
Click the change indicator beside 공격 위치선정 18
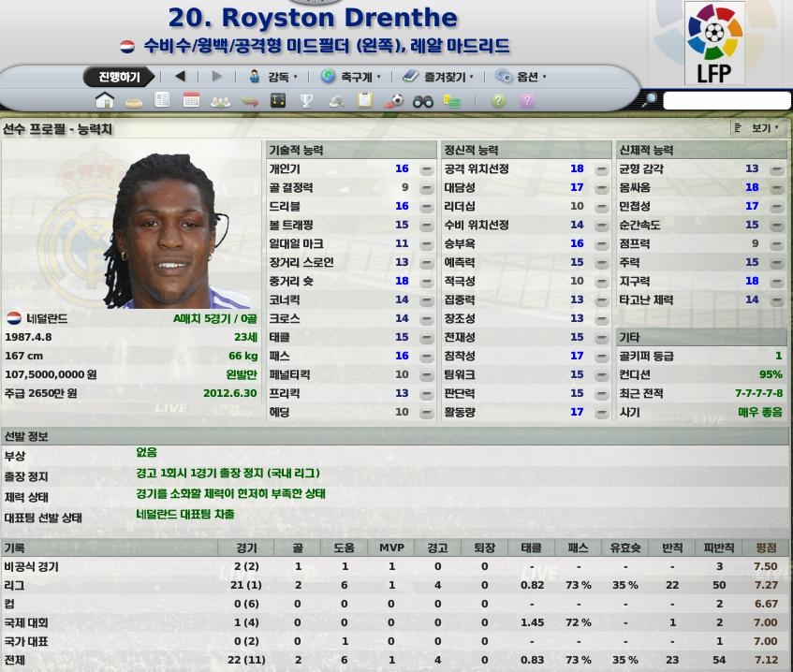pyautogui.click(x=602, y=169)
